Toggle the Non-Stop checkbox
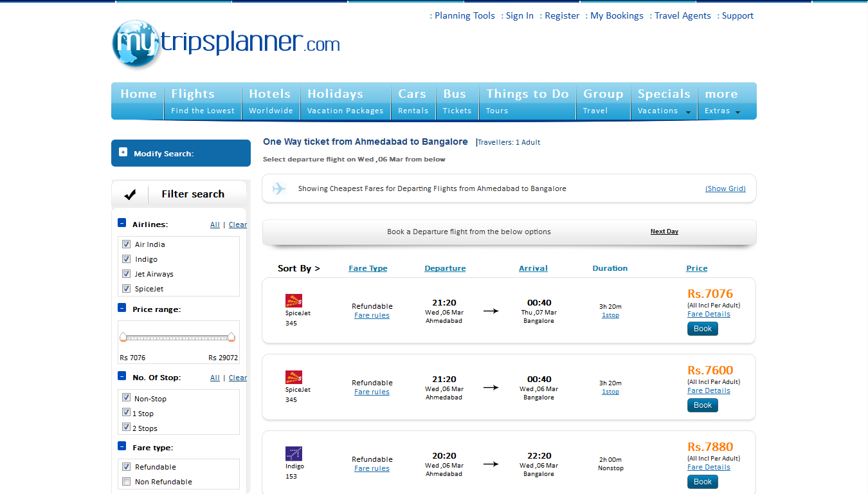 click(126, 398)
